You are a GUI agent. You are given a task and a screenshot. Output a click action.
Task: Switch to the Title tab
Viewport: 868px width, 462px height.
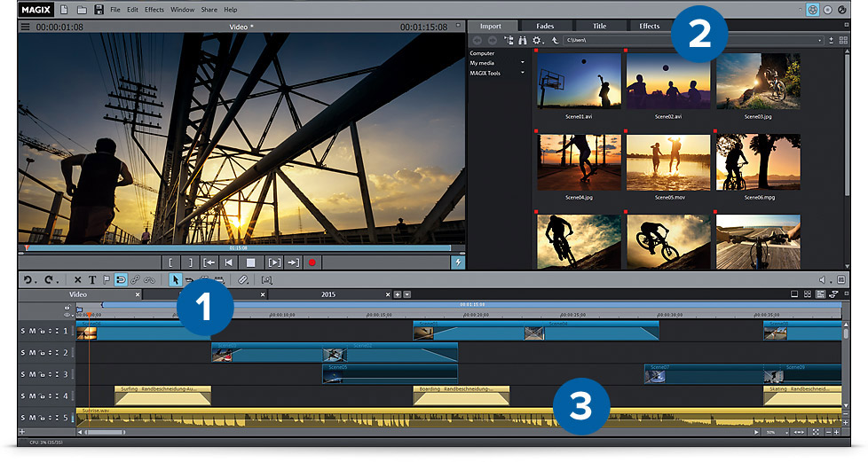pyautogui.click(x=599, y=26)
